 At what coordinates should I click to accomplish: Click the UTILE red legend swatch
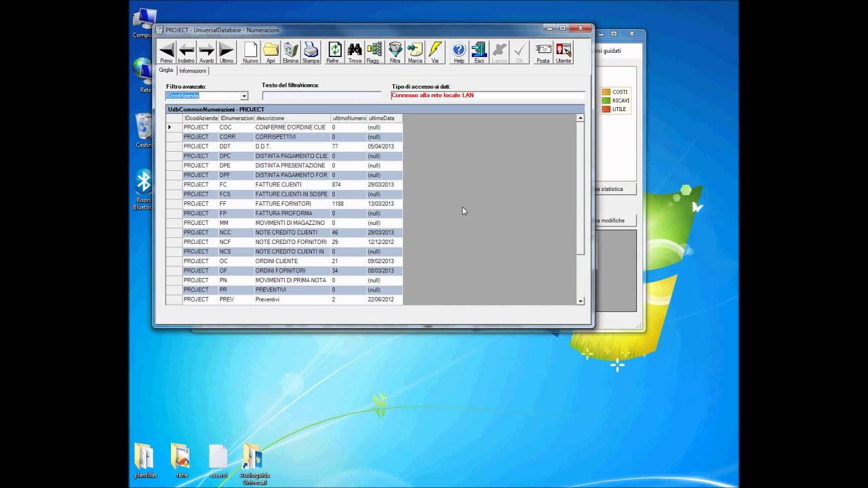606,109
